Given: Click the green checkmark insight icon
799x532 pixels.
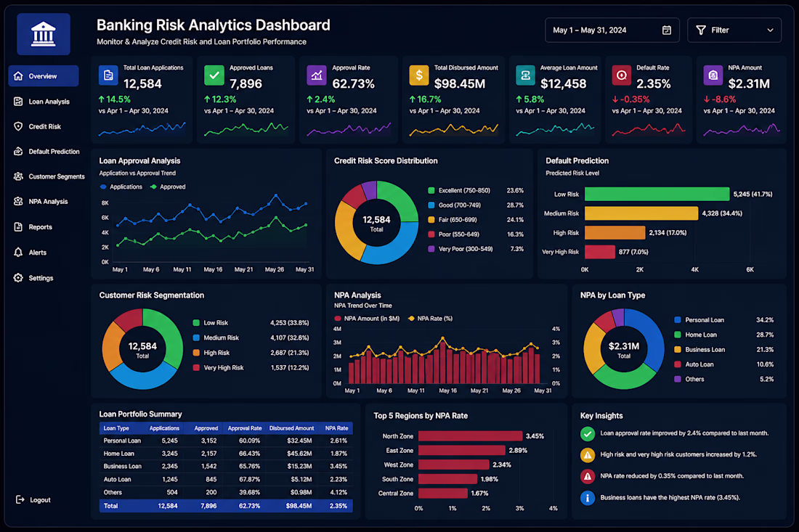Looking at the screenshot, I should click(588, 434).
